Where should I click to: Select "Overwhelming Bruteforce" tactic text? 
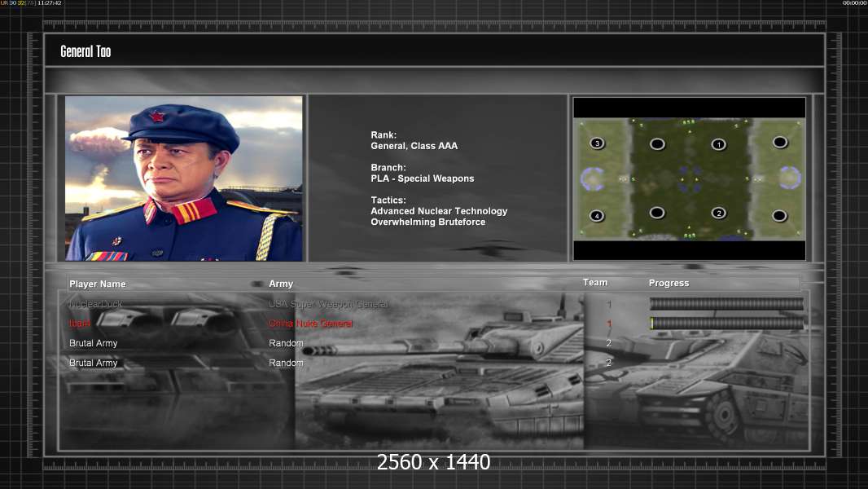428,222
